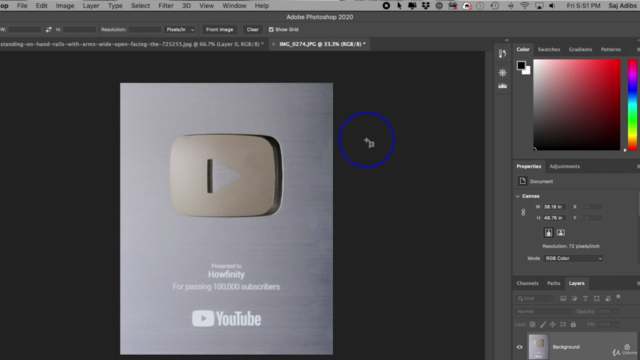Click the crop Resolution input field
The height and width of the screenshot is (360, 640).
[144, 29]
